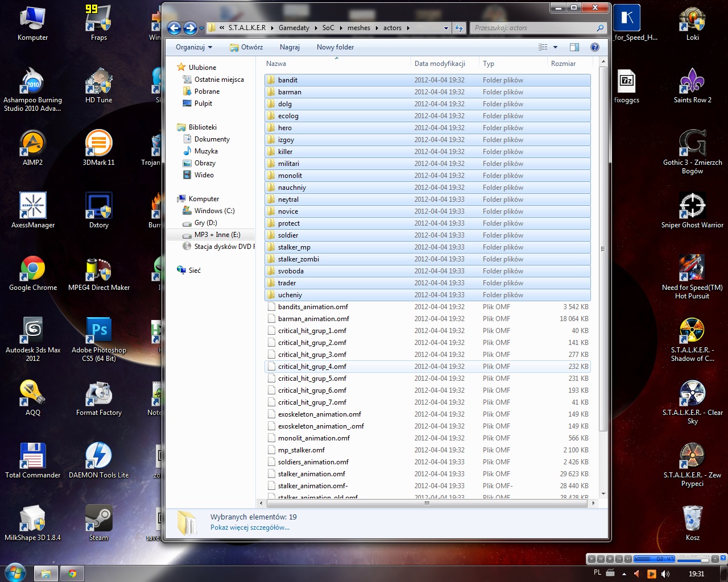Toggle the preview pane button
This screenshot has height=582, width=728.
(x=574, y=47)
